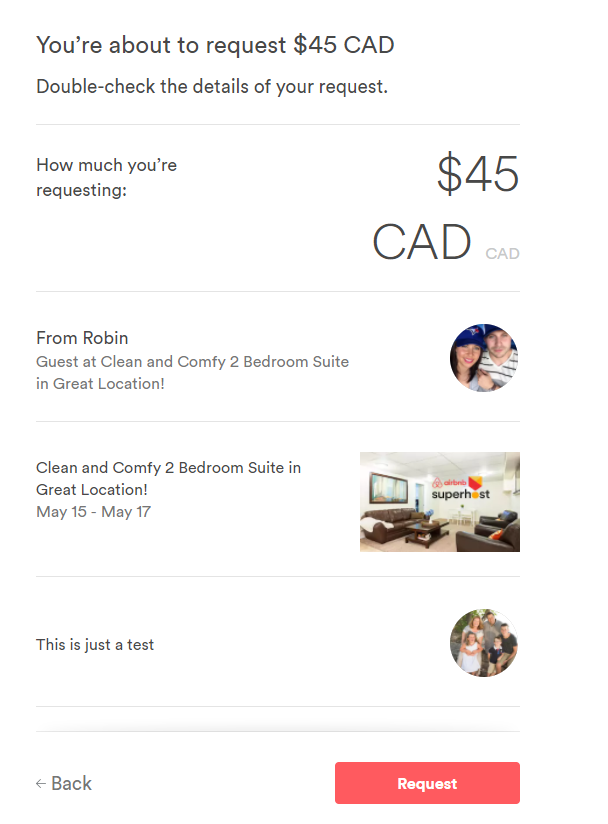This screenshot has height=824, width=608.
Task: Open the "Clean and Comfy 2 Bedroom Suite" listing title
Action: click(168, 478)
